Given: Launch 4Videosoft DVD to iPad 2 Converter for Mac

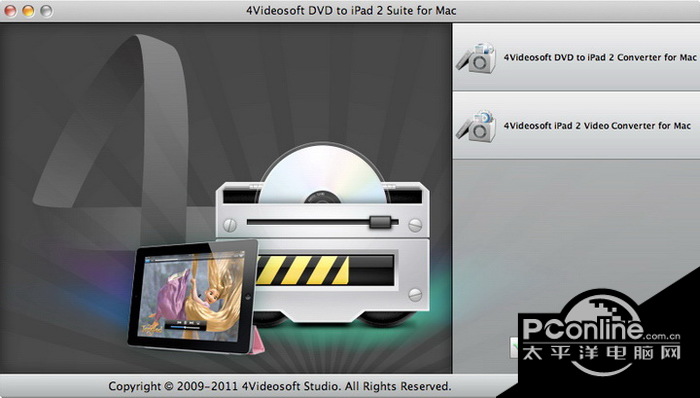Looking at the screenshot, I should [x=576, y=58].
